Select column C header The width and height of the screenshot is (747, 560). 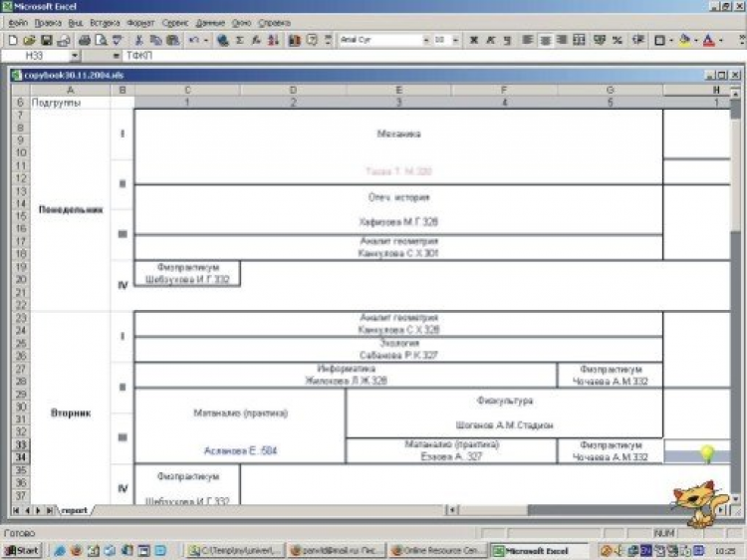187,90
